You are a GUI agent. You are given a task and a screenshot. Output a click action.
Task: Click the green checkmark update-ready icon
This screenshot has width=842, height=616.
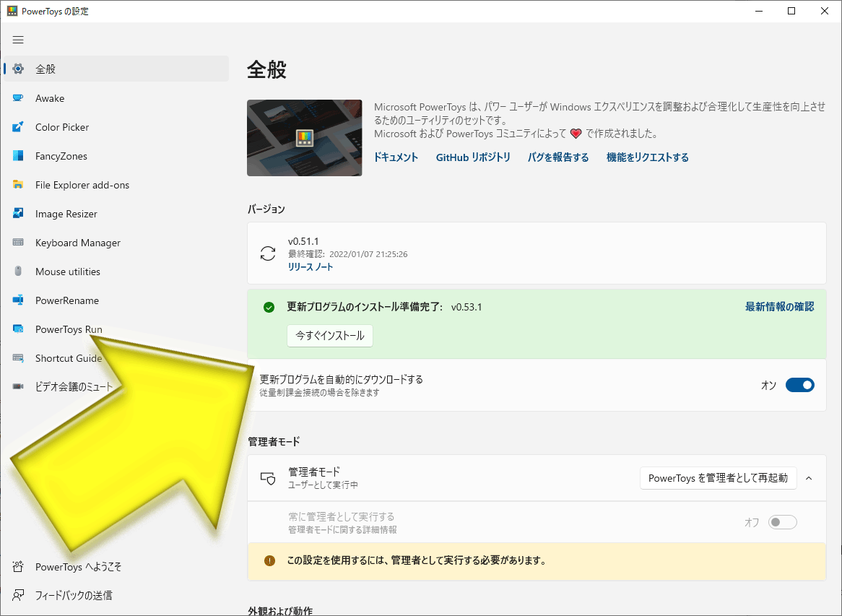[269, 307]
